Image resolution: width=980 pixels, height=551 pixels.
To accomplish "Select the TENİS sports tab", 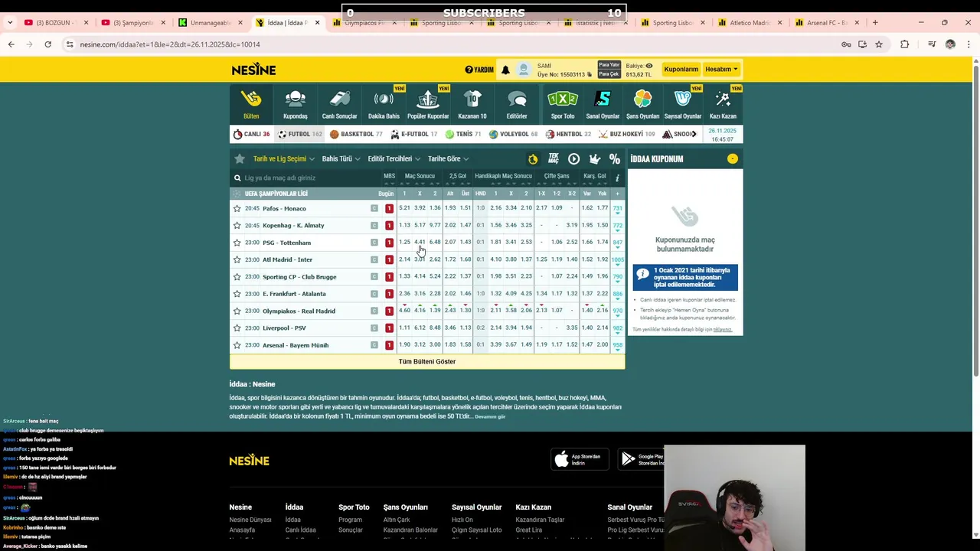I will (463, 134).
